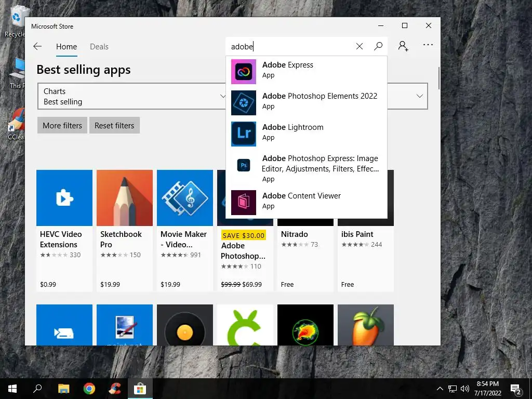
Task: Select the Photoshop Express Ps icon
Action: pos(244,165)
